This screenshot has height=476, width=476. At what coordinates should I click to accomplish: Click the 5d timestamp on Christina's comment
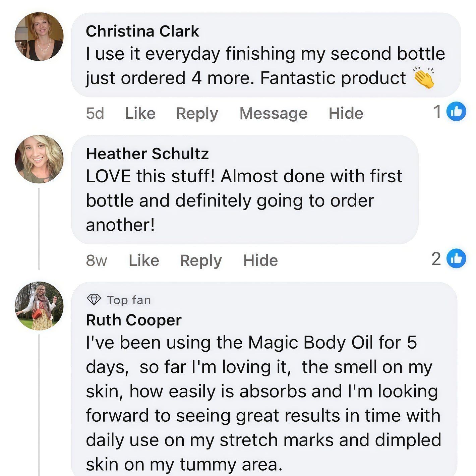point(95,113)
